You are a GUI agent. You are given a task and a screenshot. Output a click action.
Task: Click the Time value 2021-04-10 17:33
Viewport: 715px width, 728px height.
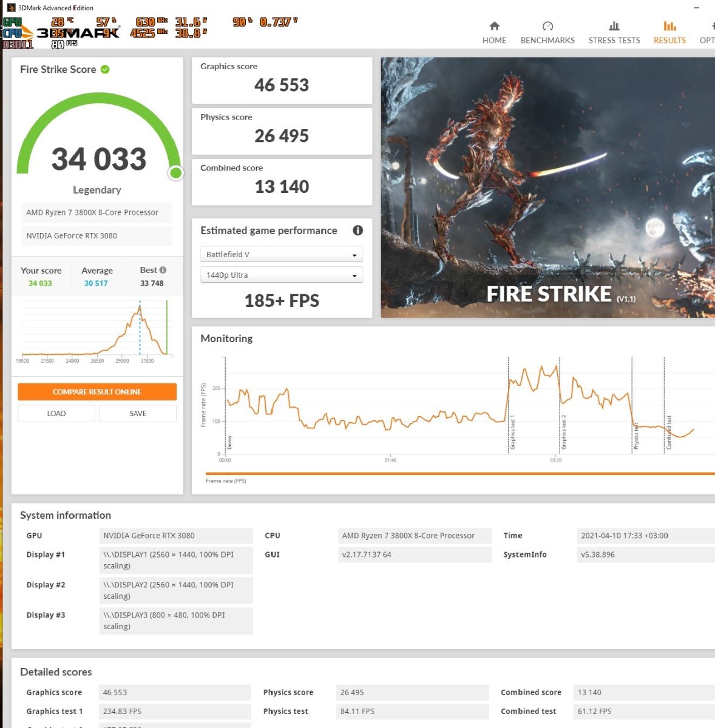[x=646, y=536]
